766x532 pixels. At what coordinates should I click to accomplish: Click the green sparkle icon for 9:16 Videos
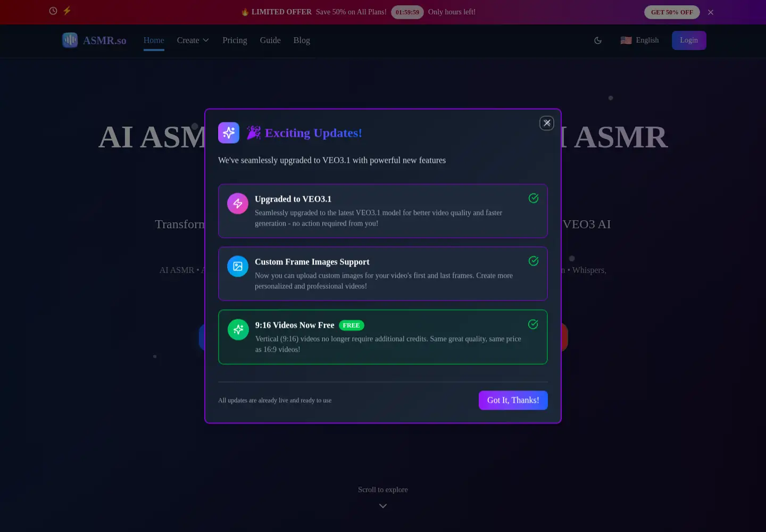[x=238, y=329]
